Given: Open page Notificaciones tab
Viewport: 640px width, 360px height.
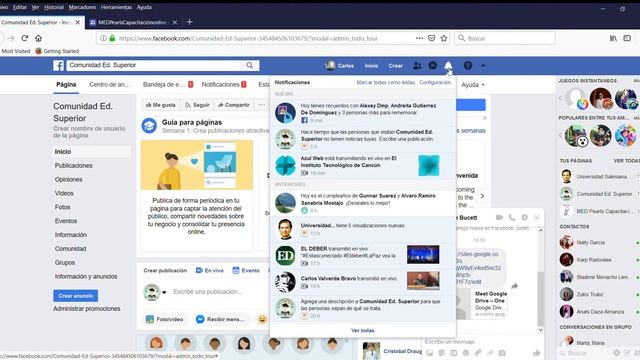Looking at the screenshot, I should (224, 84).
